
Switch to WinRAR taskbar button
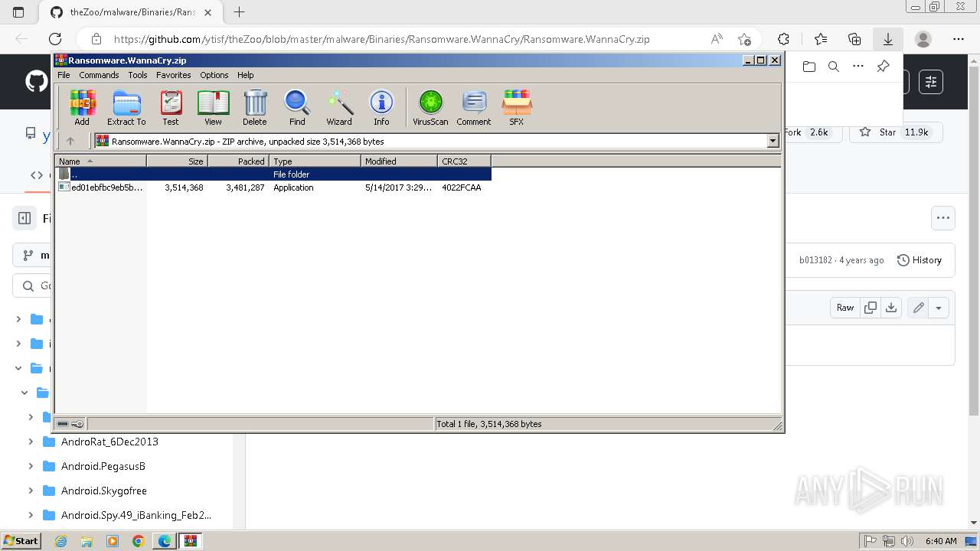click(x=190, y=541)
